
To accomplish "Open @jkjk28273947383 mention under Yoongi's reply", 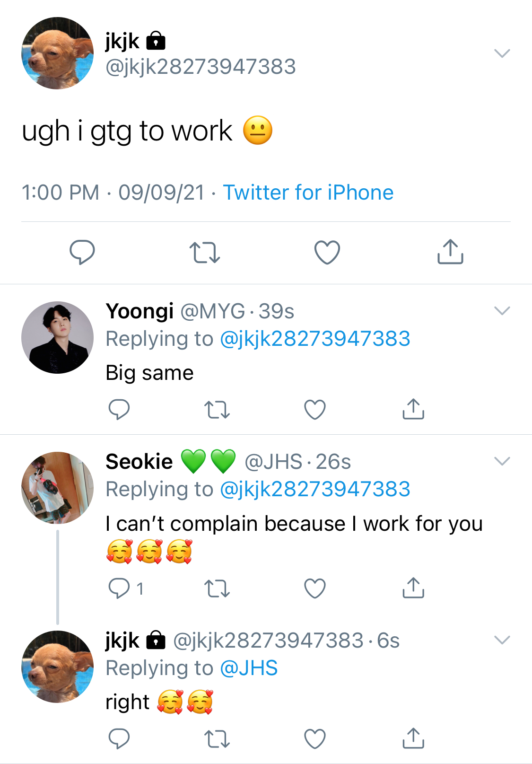I will [x=315, y=339].
